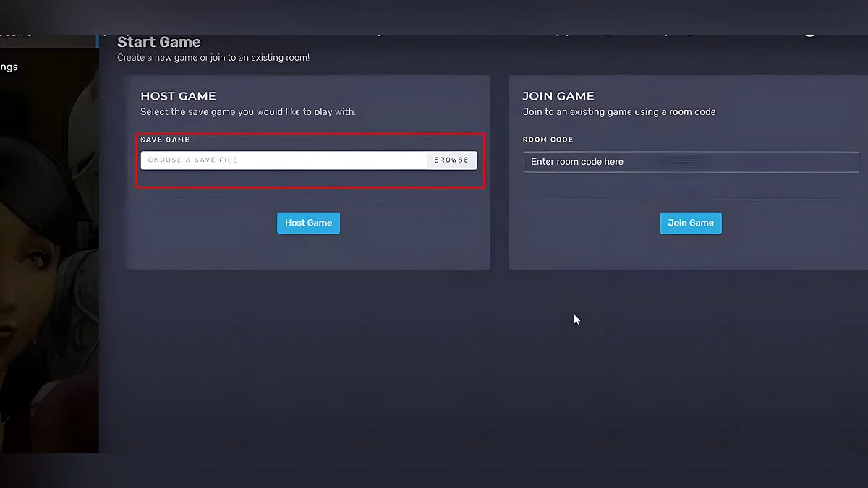Click the Choose a Save File field
The height and width of the screenshot is (488, 868).
284,160
